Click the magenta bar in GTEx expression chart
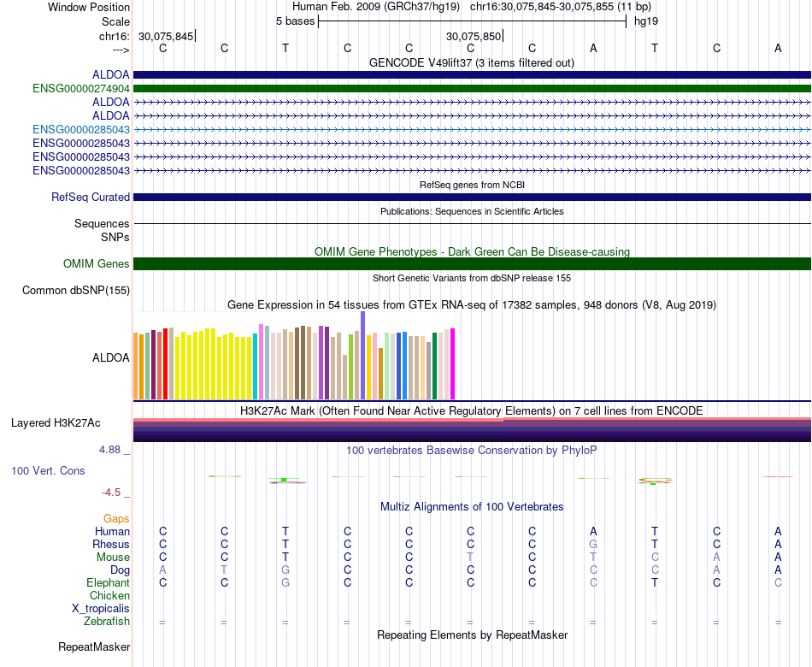The width and height of the screenshot is (812, 667). point(453,363)
